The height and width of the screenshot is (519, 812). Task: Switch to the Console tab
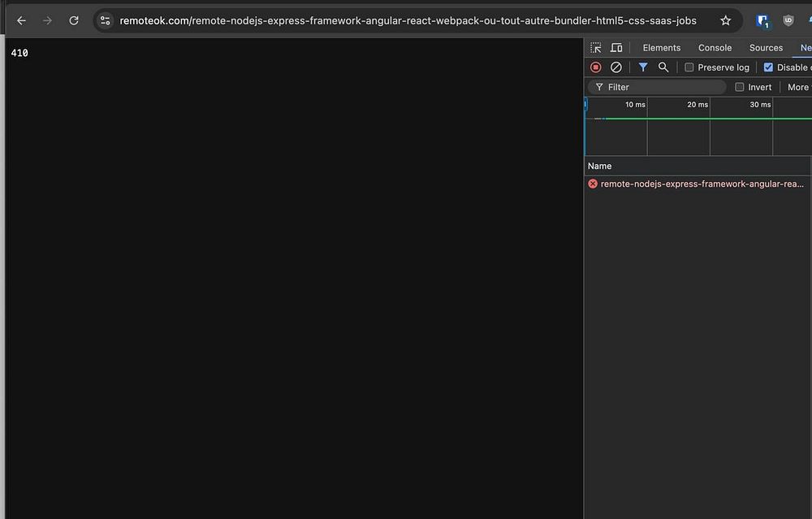715,48
